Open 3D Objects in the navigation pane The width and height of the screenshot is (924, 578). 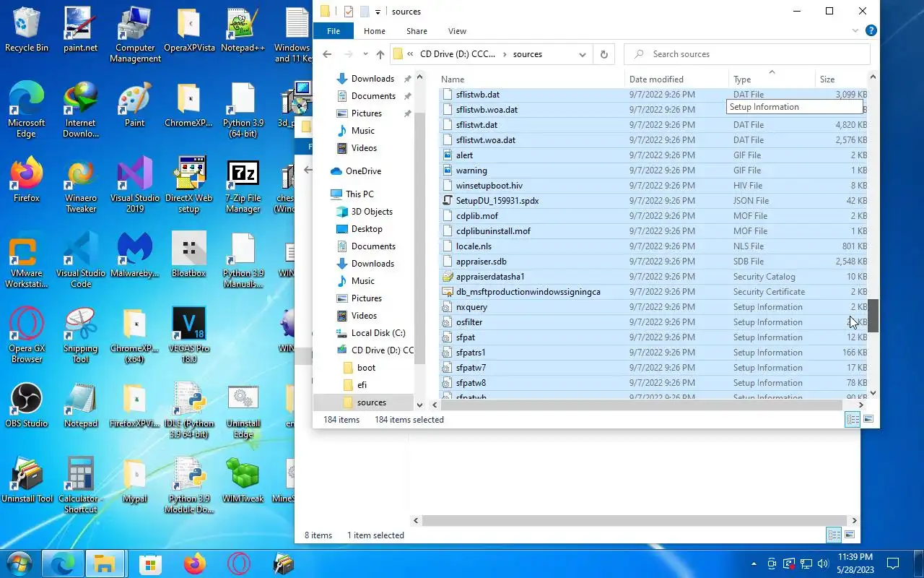(x=372, y=212)
